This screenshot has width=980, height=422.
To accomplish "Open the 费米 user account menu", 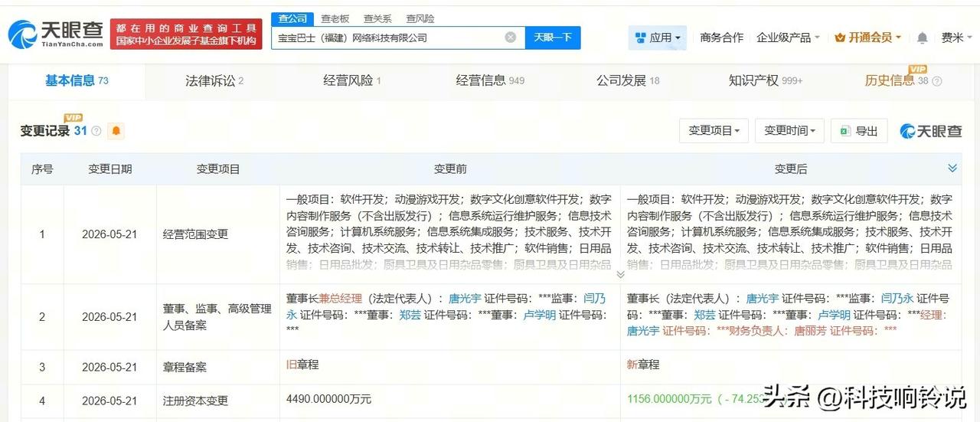I will (957, 38).
